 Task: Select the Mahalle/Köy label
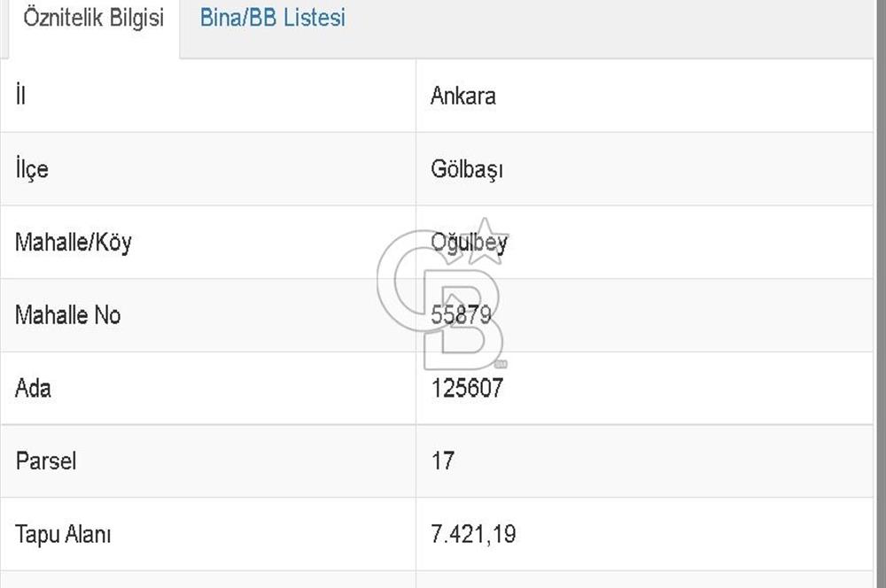pos(73,243)
